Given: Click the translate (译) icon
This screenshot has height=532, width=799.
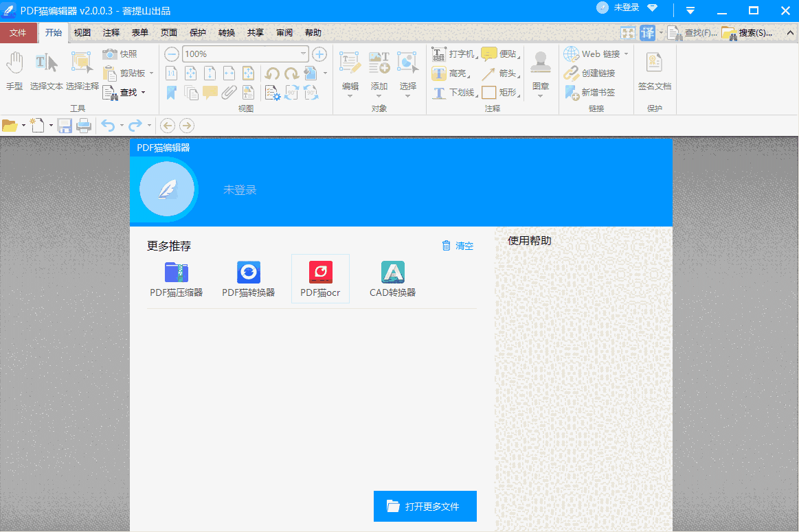Looking at the screenshot, I should (x=647, y=32).
